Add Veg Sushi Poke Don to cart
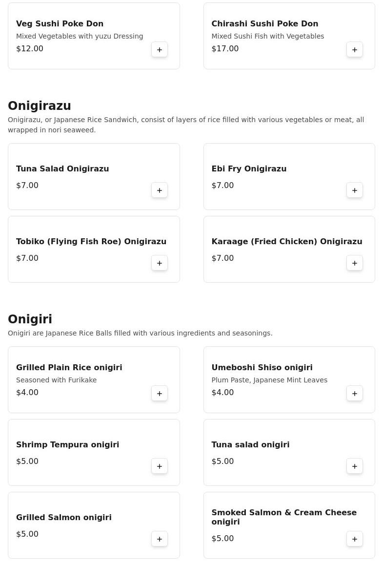 [x=160, y=49]
